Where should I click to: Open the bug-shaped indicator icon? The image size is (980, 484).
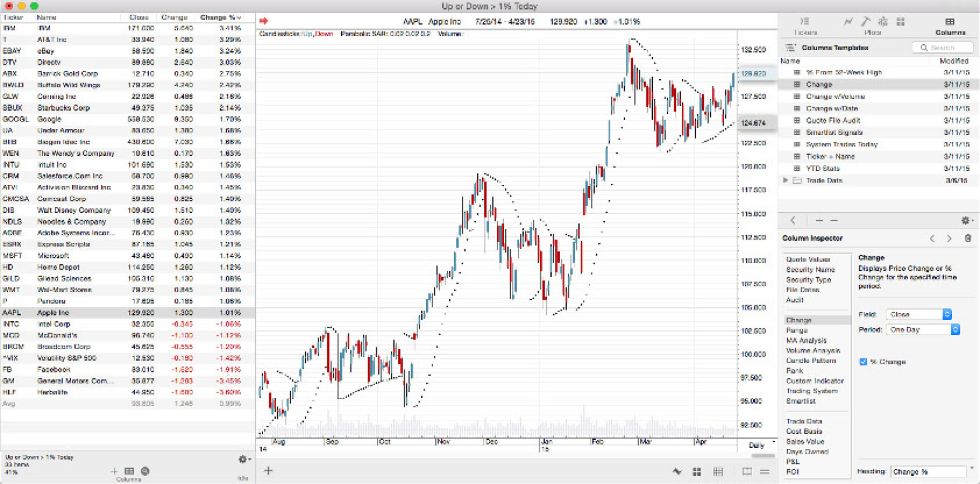tap(883, 22)
